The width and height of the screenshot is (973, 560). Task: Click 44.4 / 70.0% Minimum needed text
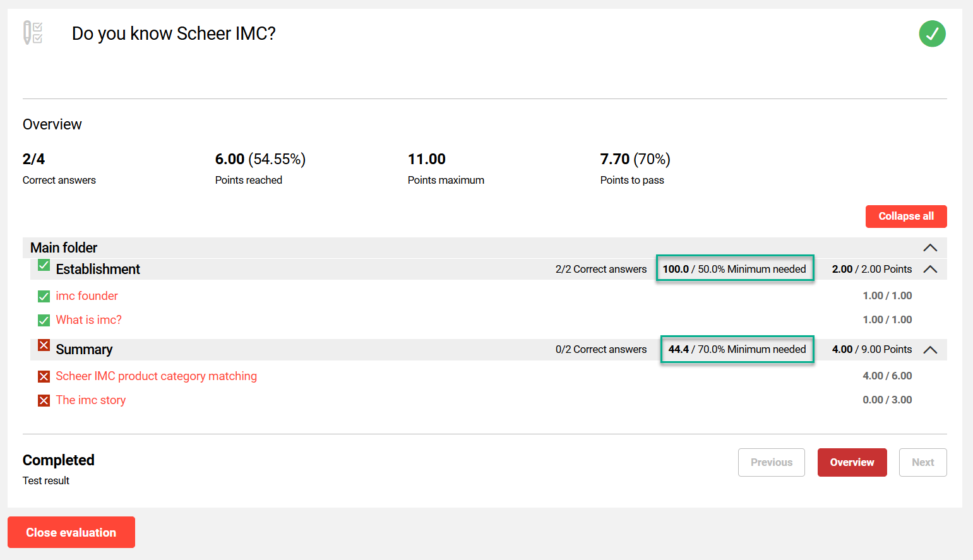point(737,349)
